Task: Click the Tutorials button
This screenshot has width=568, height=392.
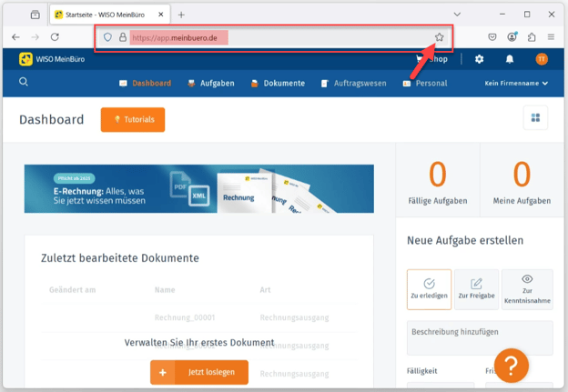Action: click(x=133, y=119)
